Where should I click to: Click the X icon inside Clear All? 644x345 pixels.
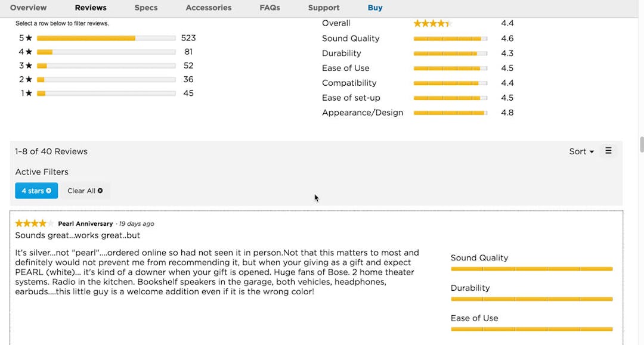(x=101, y=191)
